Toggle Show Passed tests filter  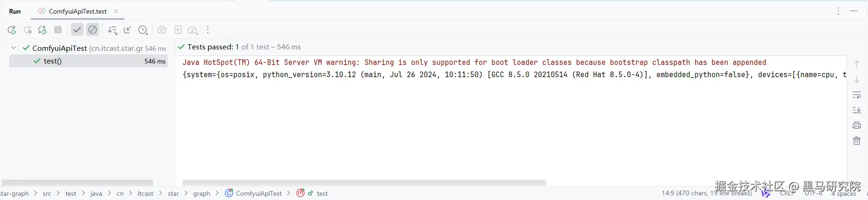(77, 30)
